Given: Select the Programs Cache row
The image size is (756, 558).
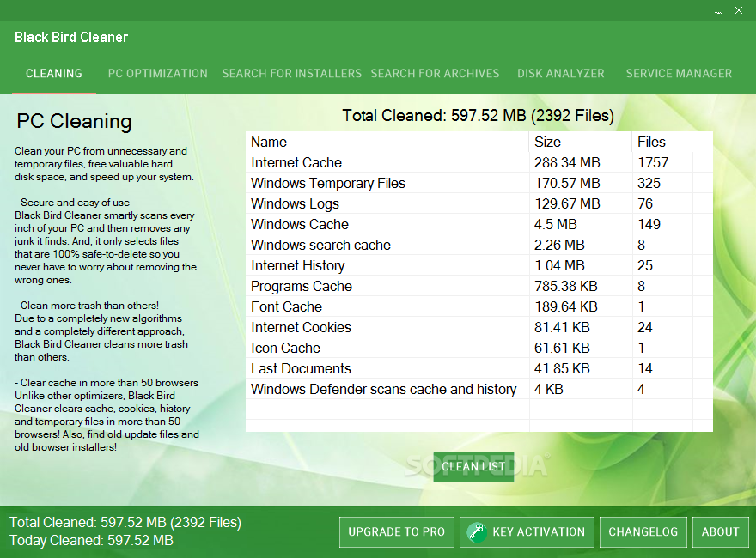Looking at the screenshot, I should [479, 286].
